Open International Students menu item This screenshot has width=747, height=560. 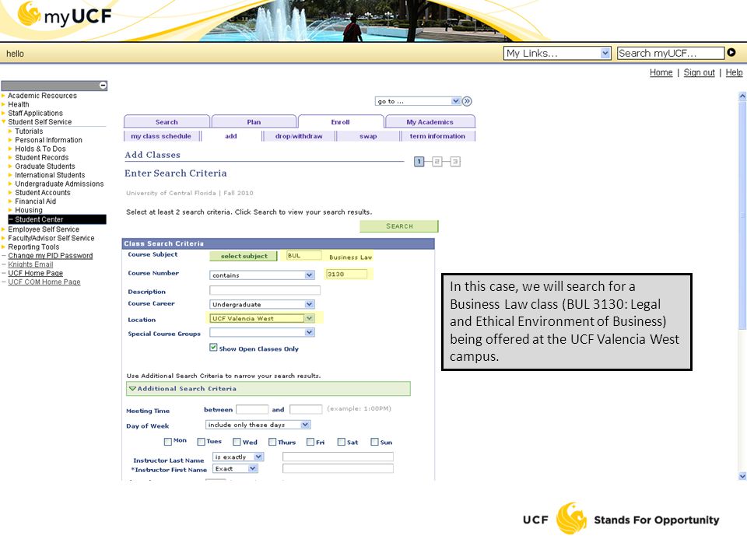50,175
